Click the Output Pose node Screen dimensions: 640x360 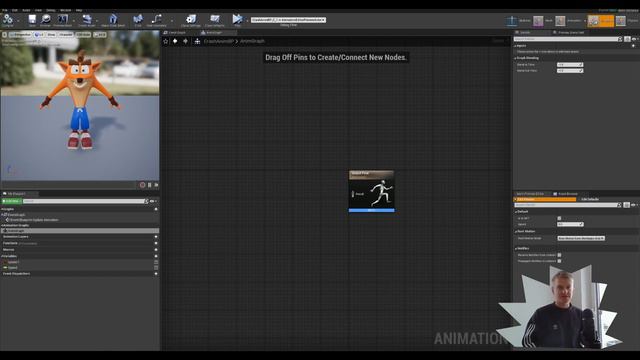tap(371, 191)
